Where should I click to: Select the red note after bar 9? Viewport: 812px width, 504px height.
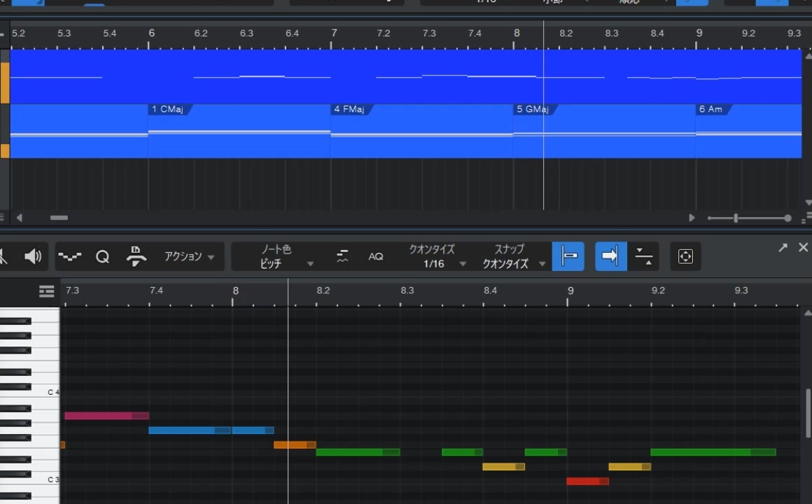click(588, 481)
